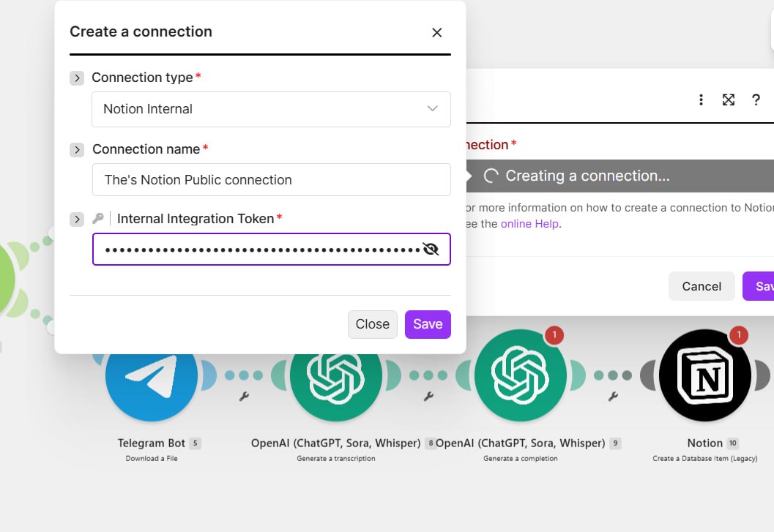This screenshot has width=774, height=532.
Task: Click module number badge 9 next to OpenAI
Action: 615,443
